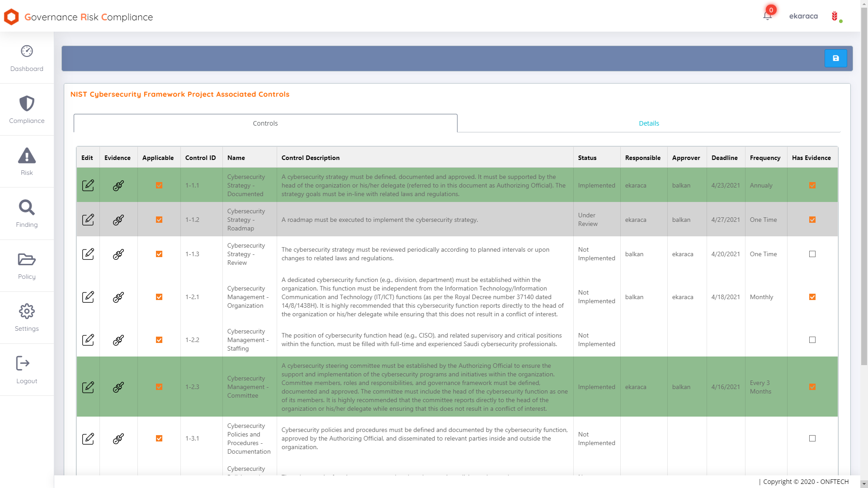Open evidence link for control 1-1.2
Viewport: 868px width, 488px height.
click(118, 220)
